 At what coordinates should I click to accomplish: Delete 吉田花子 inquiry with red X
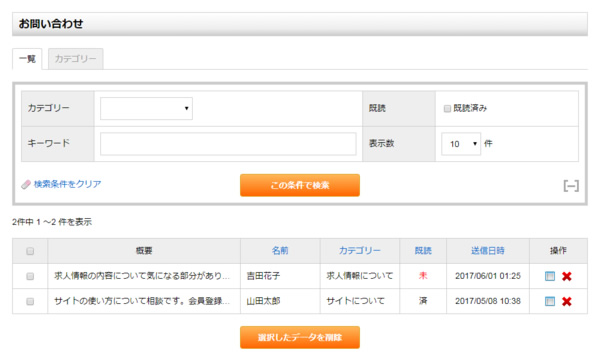[x=567, y=276]
